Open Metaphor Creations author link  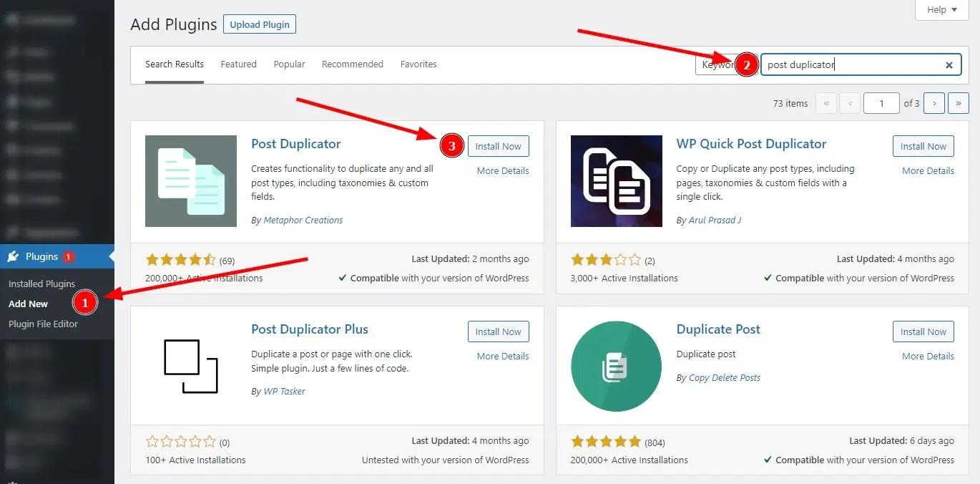303,220
